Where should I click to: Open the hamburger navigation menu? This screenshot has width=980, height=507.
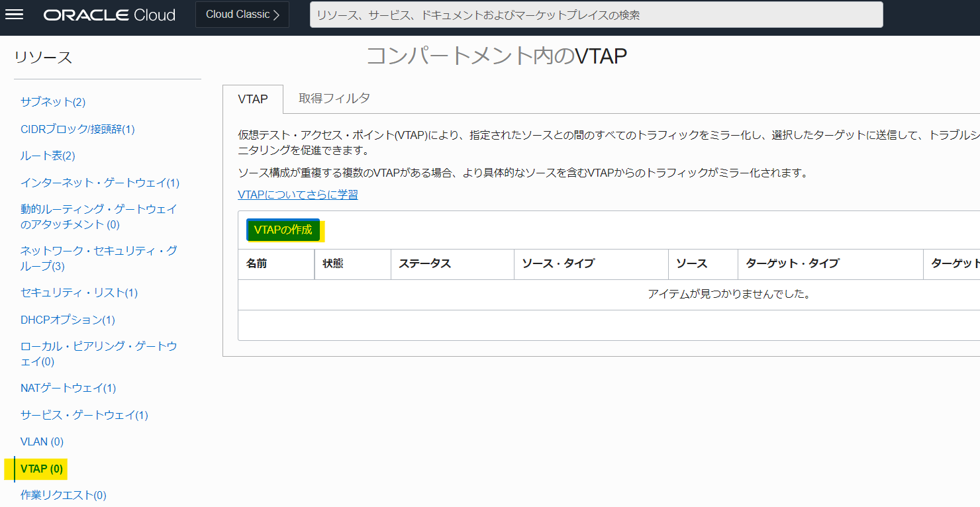tap(14, 15)
